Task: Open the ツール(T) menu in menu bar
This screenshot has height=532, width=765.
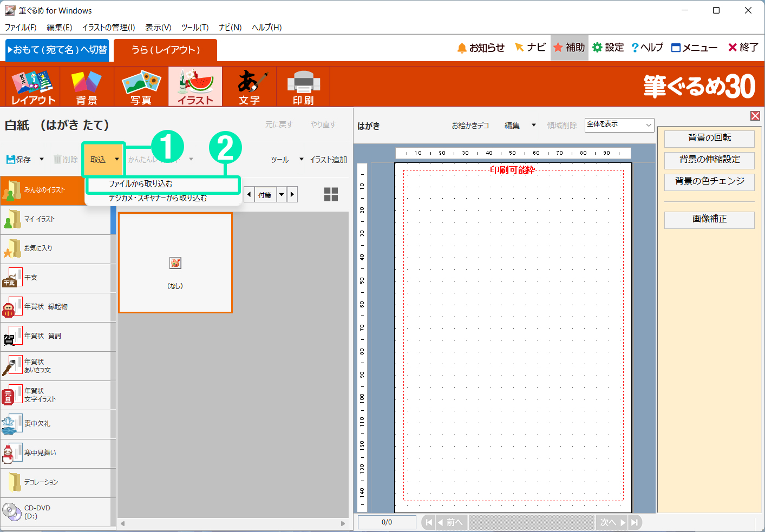Action: pyautogui.click(x=194, y=27)
